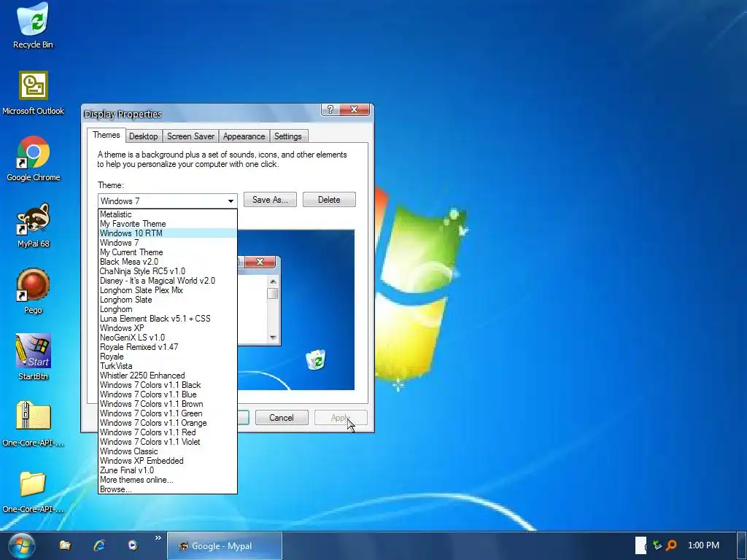This screenshot has width=747, height=560.
Task: Open the file explorer quick launch icon
Action: tap(65, 545)
